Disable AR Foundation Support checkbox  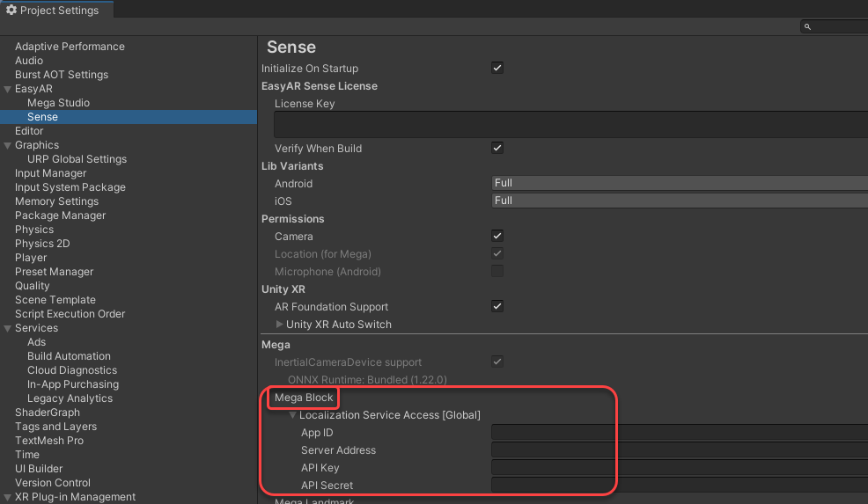(x=497, y=306)
